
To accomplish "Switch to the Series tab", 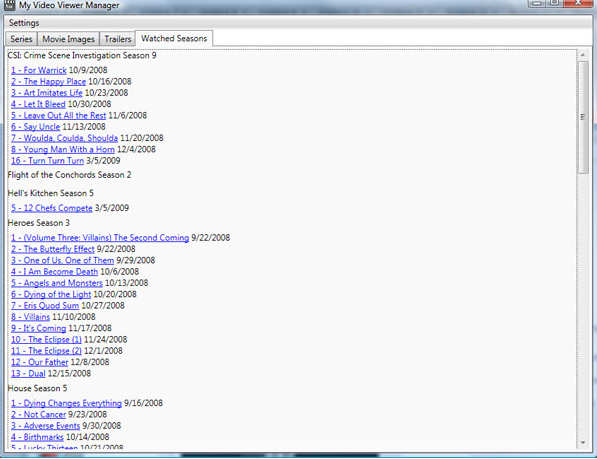I will coord(21,39).
